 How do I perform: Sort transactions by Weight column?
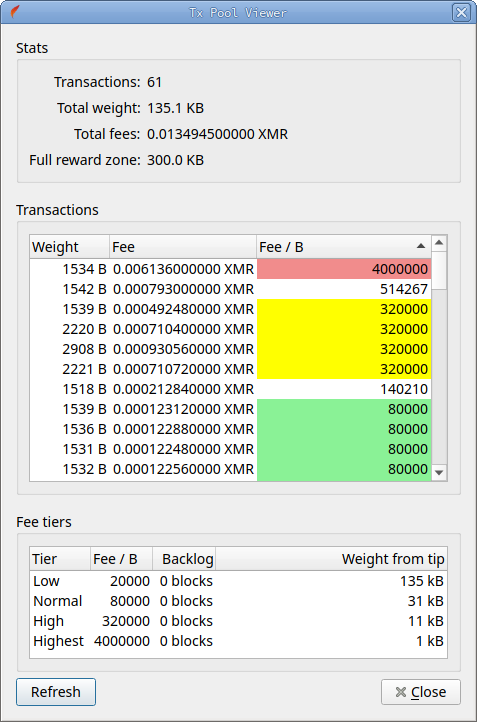click(x=70, y=247)
